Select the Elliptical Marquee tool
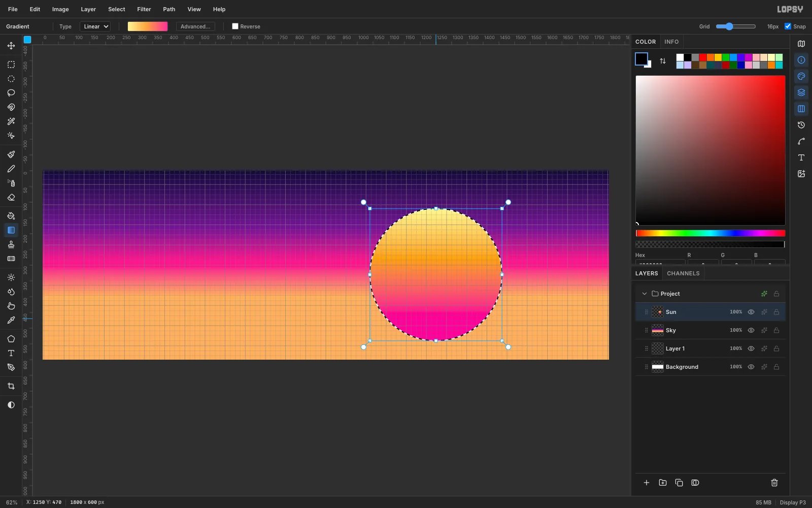This screenshot has height=508, width=812. (11, 79)
